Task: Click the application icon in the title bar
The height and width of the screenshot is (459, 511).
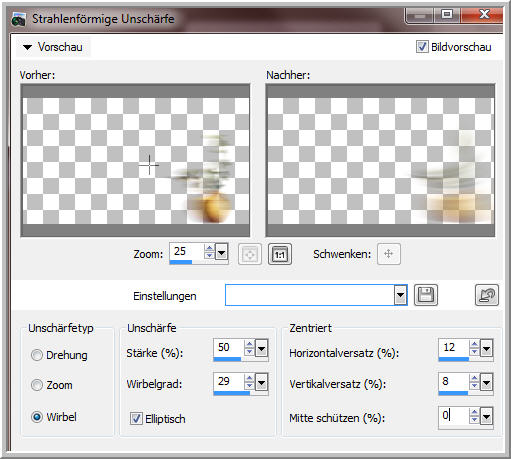Action: (19, 19)
